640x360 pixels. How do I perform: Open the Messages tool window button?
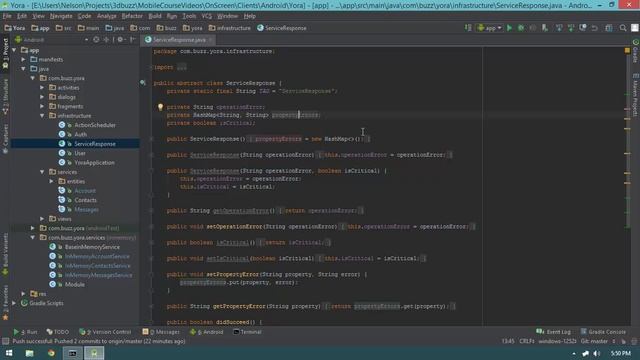pyautogui.click(x=161, y=332)
